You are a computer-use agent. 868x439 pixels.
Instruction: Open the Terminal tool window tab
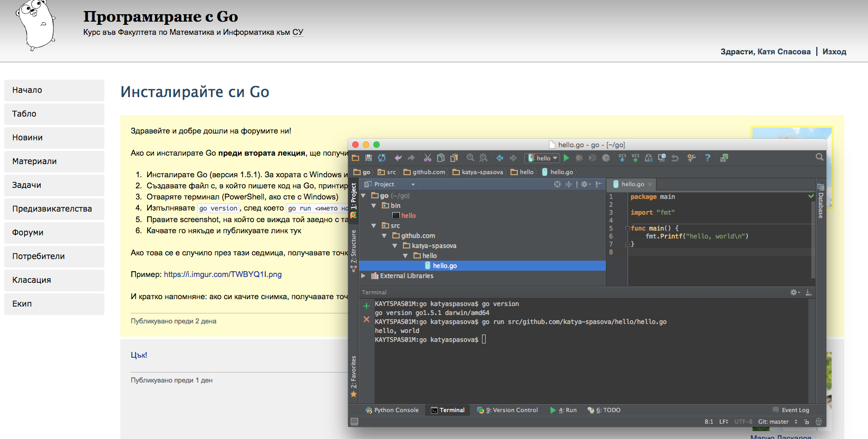(x=448, y=410)
